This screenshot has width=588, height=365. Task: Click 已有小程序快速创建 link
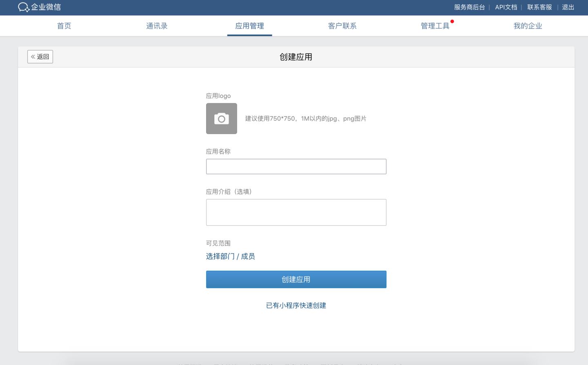[x=296, y=305]
